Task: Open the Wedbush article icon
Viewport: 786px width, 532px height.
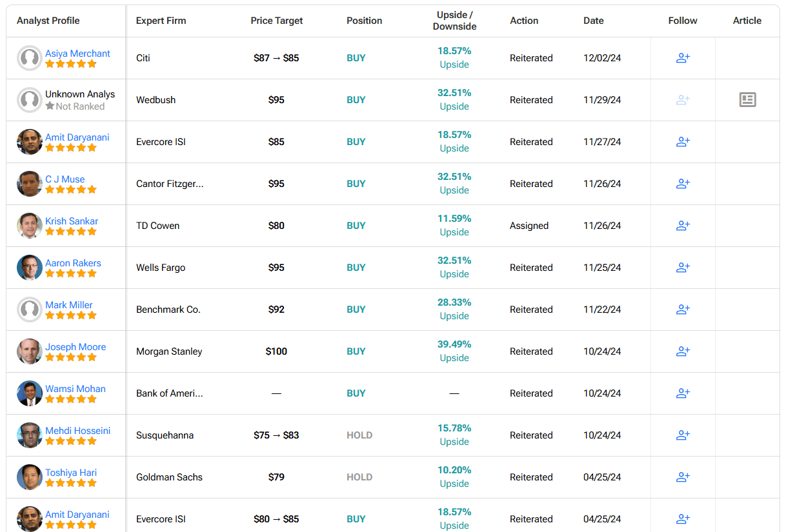Action: tap(747, 100)
